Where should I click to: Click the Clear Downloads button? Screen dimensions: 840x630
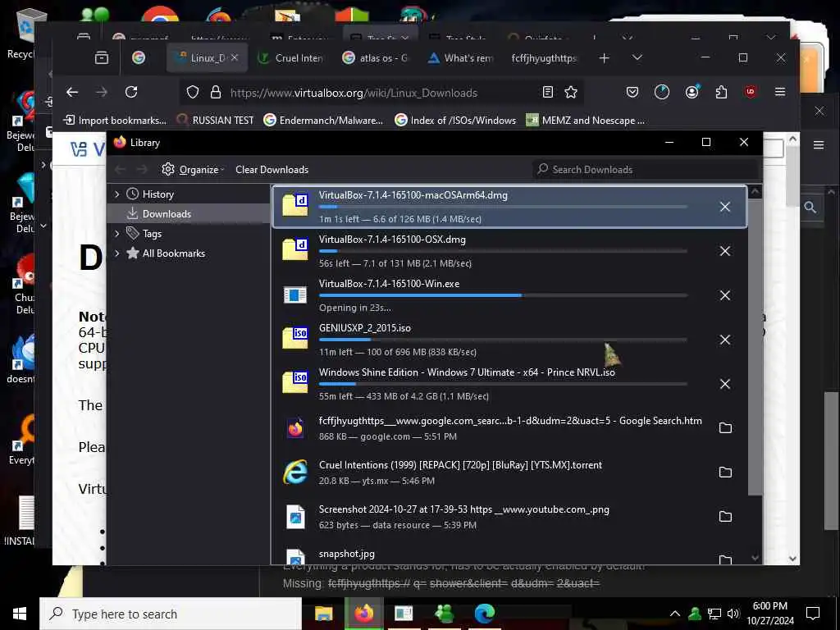tap(272, 169)
